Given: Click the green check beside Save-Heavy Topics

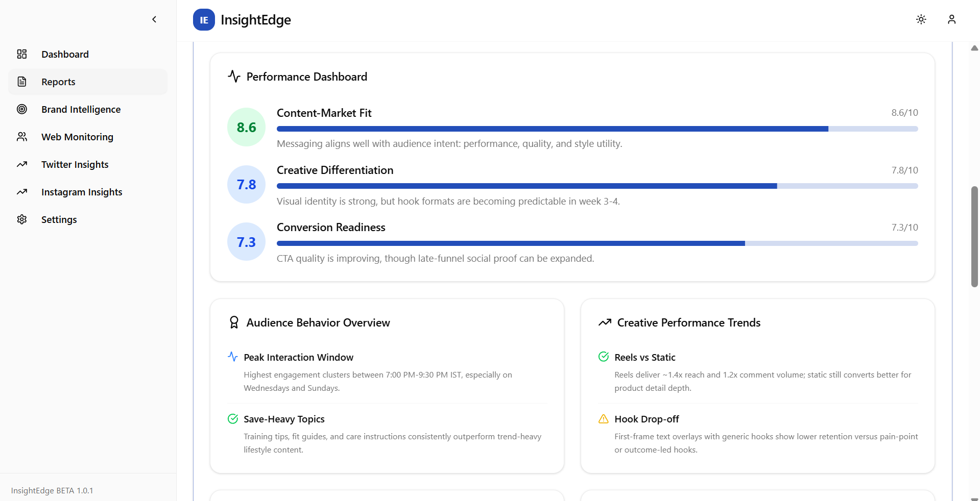Looking at the screenshot, I should tap(233, 419).
